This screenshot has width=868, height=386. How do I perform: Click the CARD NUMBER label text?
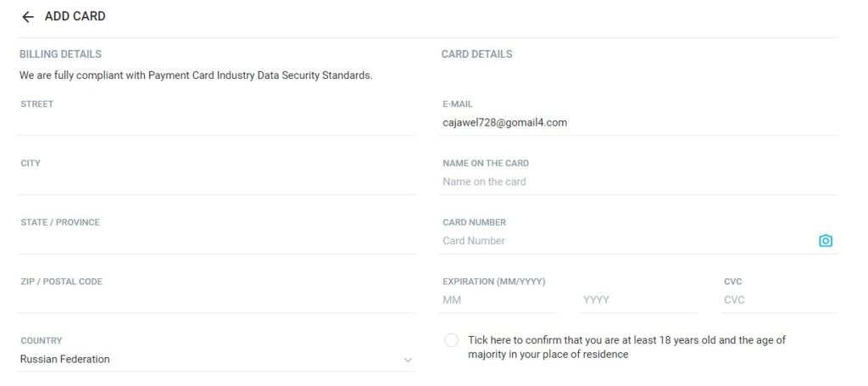pos(475,222)
